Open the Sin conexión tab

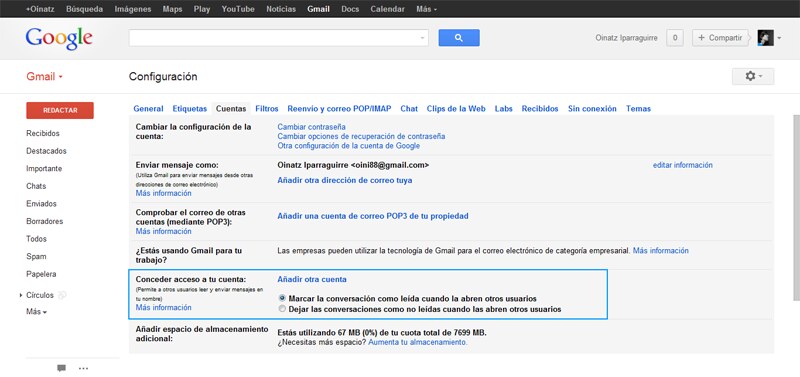(x=592, y=109)
